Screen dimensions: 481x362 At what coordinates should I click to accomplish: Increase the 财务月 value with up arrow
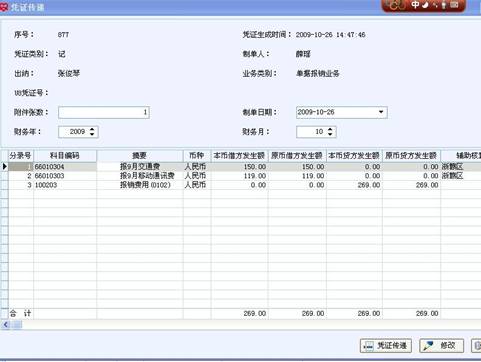[x=330, y=129]
